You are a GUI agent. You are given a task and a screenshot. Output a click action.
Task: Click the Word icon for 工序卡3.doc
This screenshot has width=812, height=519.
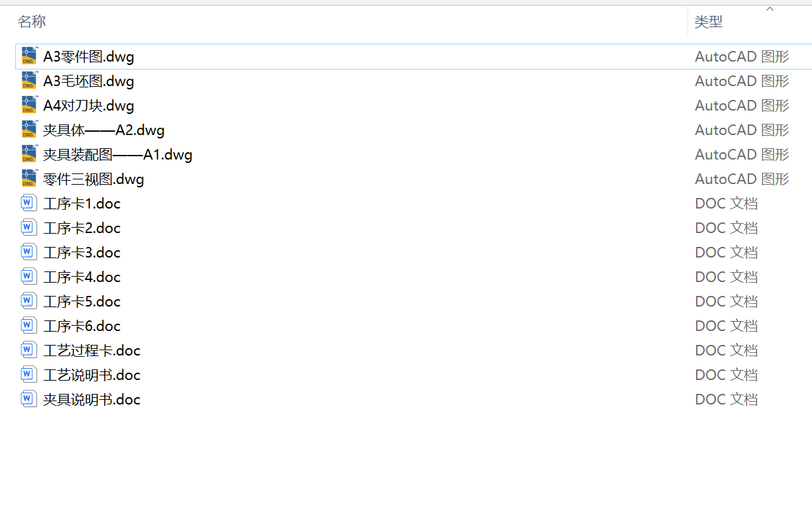[x=28, y=252]
